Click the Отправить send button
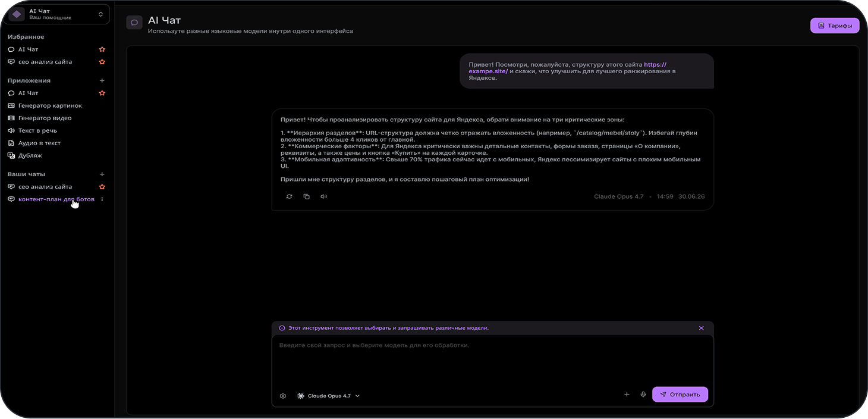Screen dimensions: 868x419 [680, 395]
